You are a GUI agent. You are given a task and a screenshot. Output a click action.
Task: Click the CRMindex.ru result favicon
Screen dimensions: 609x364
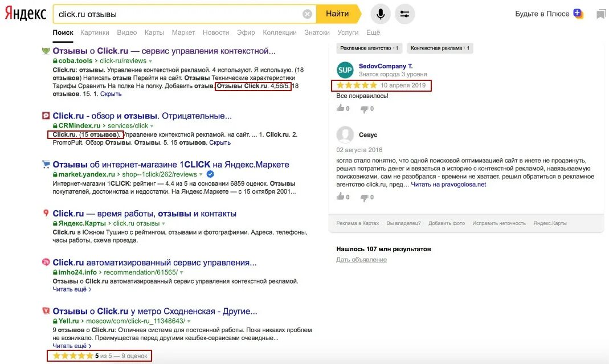click(x=46, y=116)
